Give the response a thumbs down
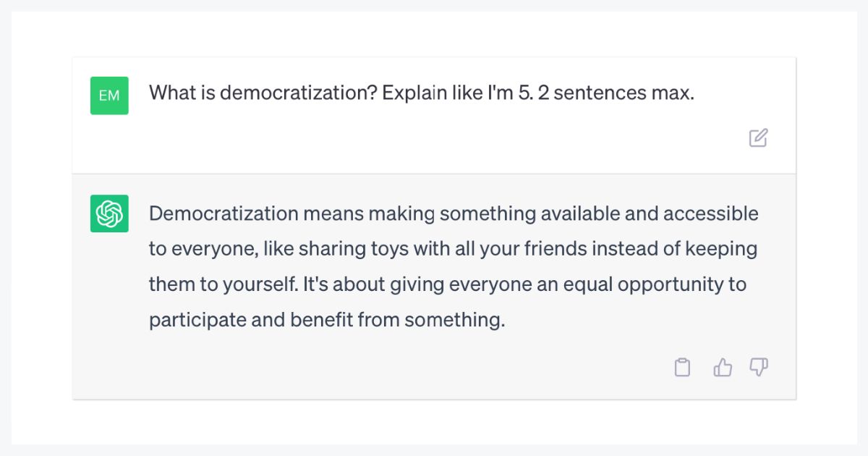This screenshot has width=868, height=456. (759, 368)
